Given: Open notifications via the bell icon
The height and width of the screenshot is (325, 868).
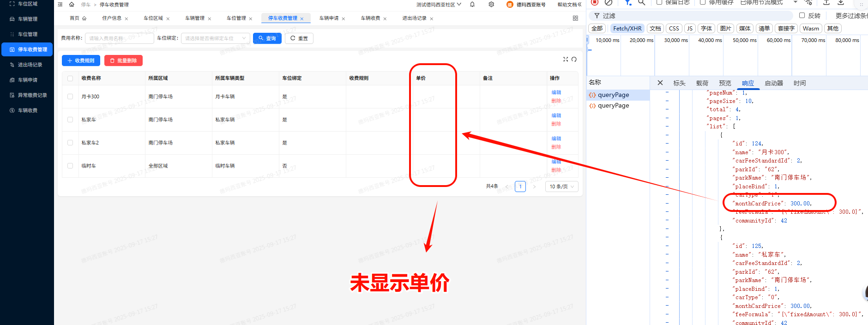Looking at the screenshot, I should point(472,5).
